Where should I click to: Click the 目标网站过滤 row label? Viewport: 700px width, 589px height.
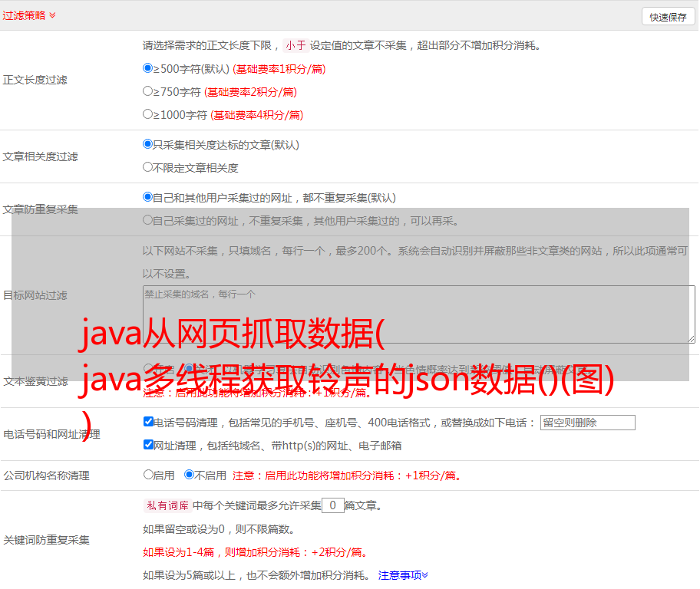tap(35, 295)
